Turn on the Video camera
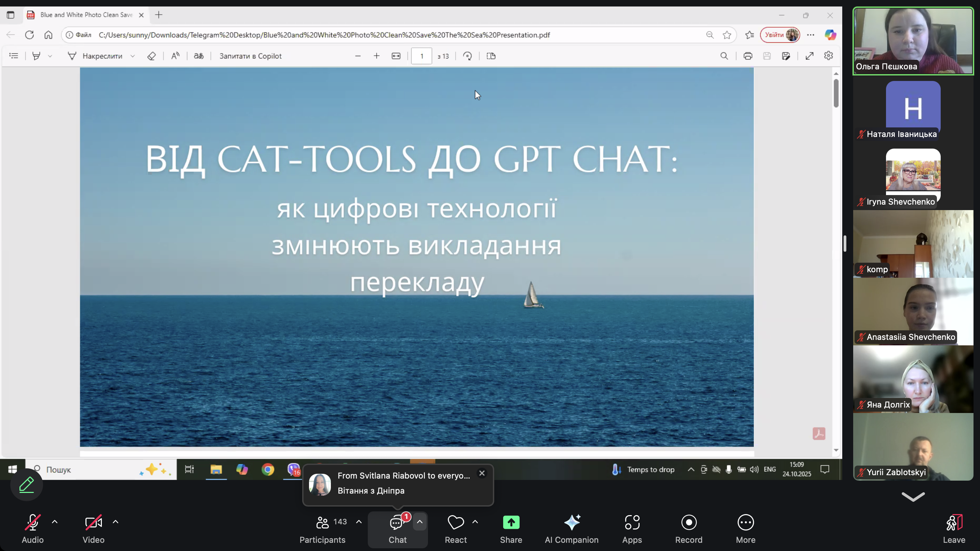980x551 pixels. [93, 523]
